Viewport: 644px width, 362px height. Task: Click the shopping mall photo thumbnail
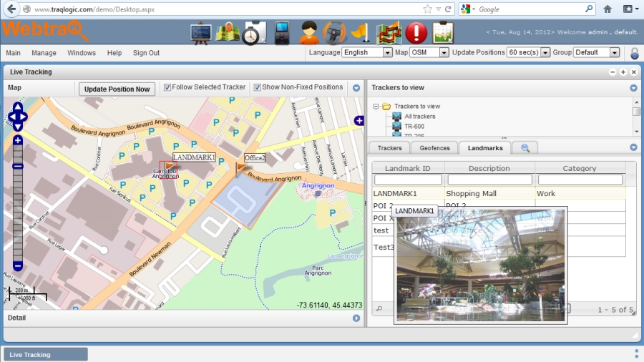click(x=481, y=265)
